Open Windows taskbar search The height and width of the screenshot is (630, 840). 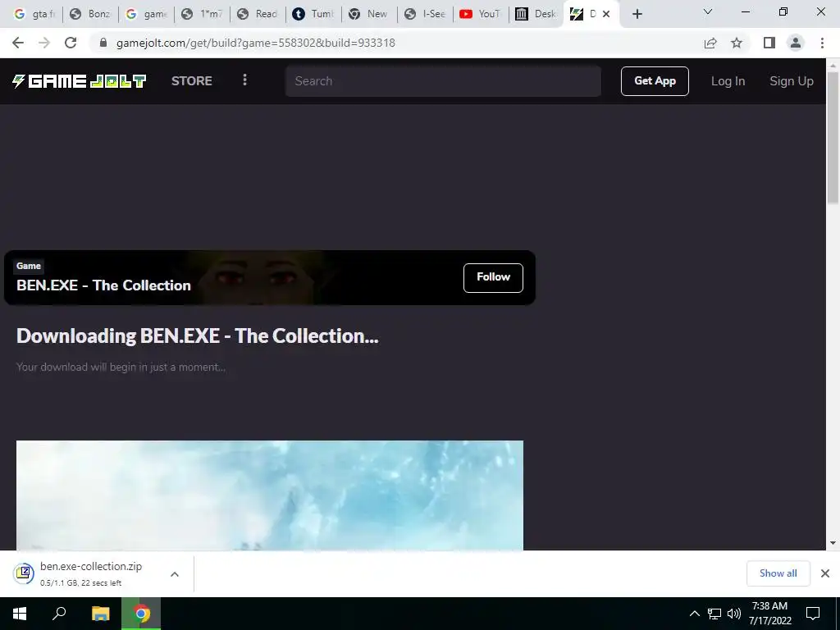[59, 614]
